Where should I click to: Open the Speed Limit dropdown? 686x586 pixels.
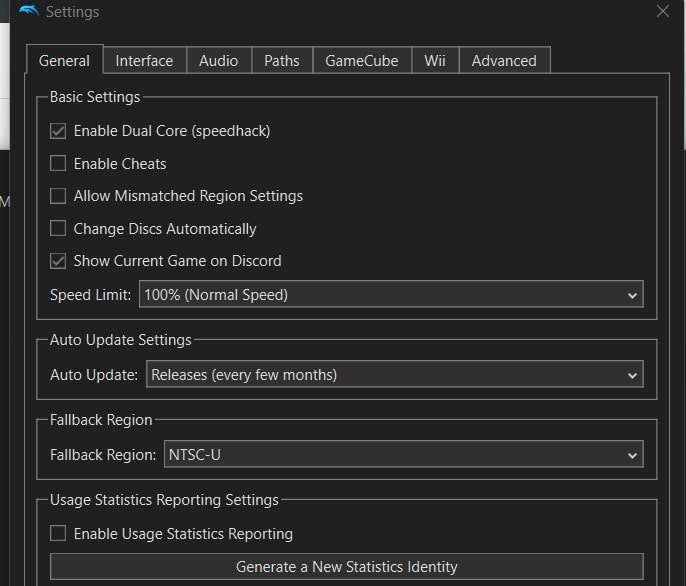pos(391,295)
